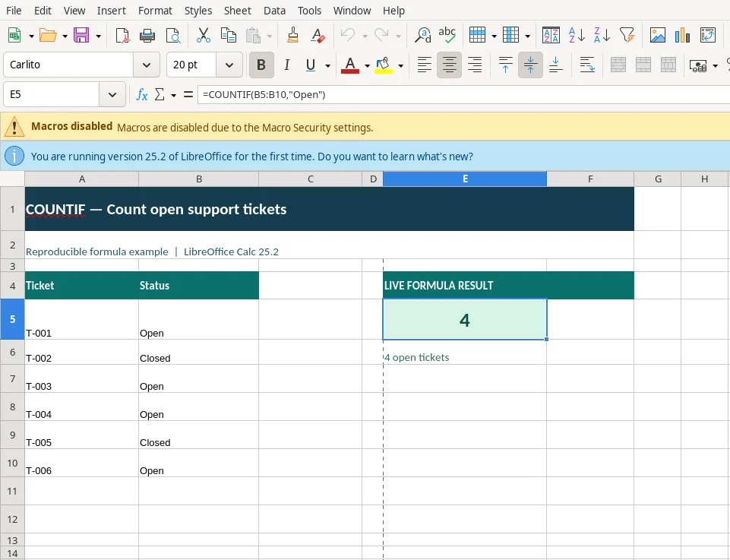
Task: Toggle Italic formatting
Action: [286, 65]
